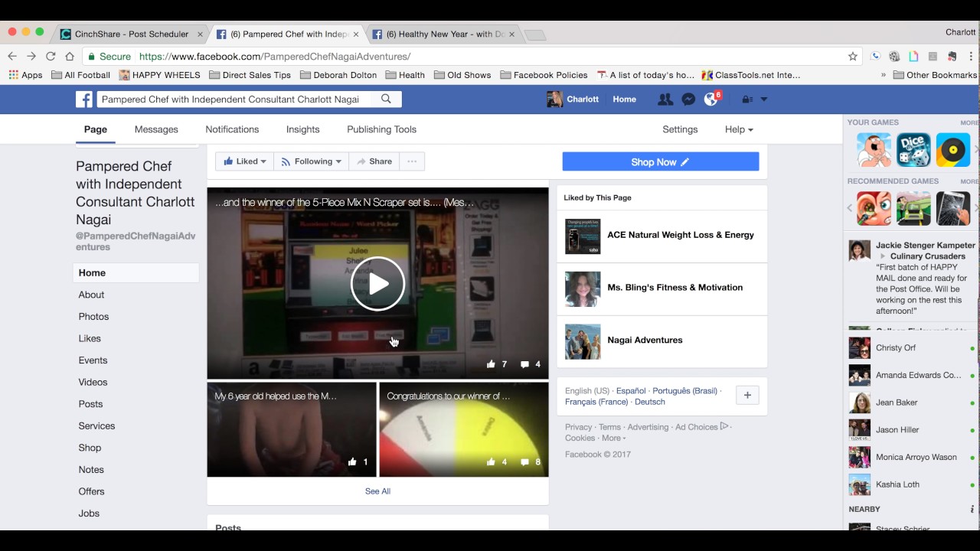Open the Family Guy game icon
Screen dimensions: 980x551
874,150
